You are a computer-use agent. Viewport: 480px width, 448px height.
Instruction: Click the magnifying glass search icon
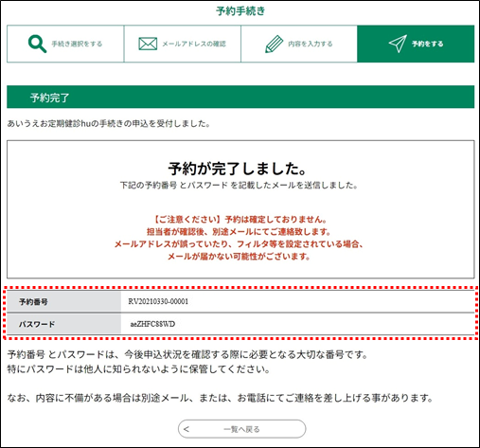(37, 44)
